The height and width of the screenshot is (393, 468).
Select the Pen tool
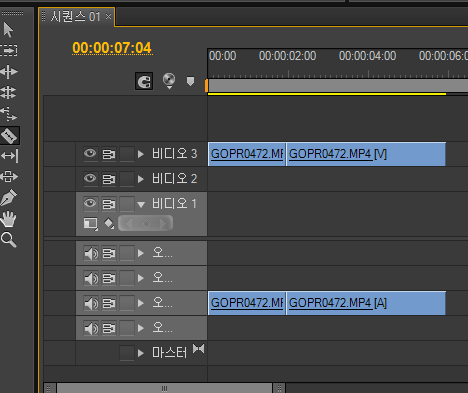coord(9,197)
